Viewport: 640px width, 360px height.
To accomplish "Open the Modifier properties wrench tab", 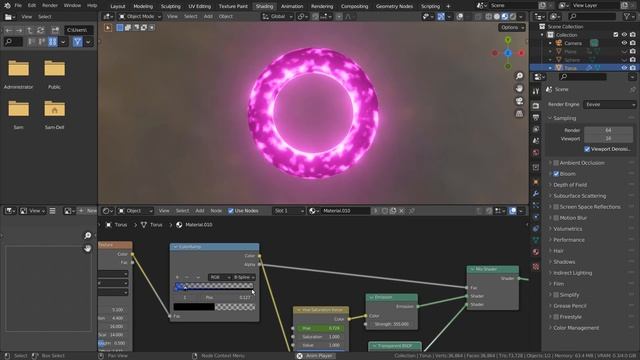I will 536,193.
